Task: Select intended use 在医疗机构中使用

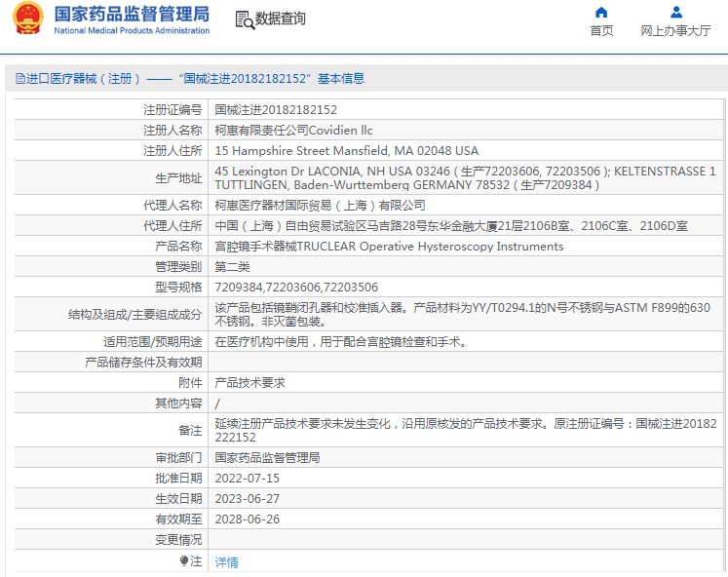Action: [341, 342]
